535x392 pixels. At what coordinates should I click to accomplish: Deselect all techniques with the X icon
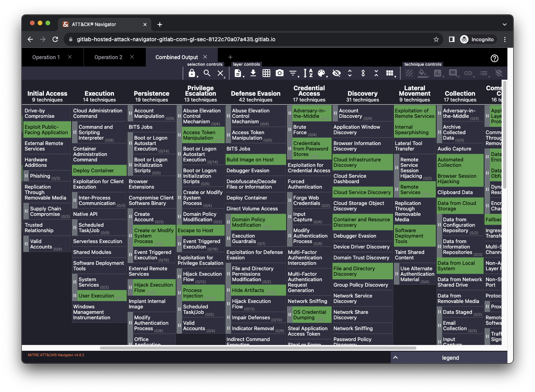(220, 73)
